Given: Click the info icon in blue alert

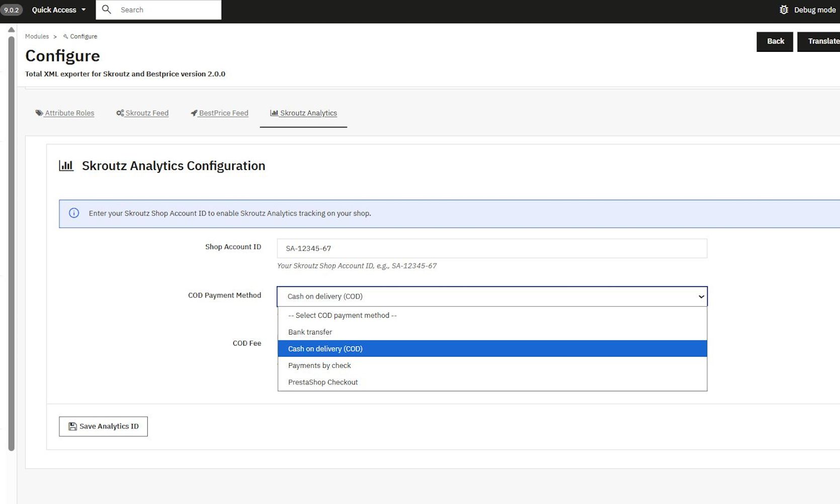Looking at the screenshot, I should point(74,213).
